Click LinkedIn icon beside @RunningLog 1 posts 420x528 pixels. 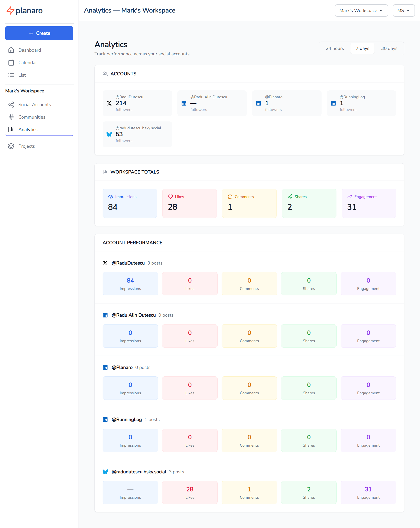pos(105,419)
